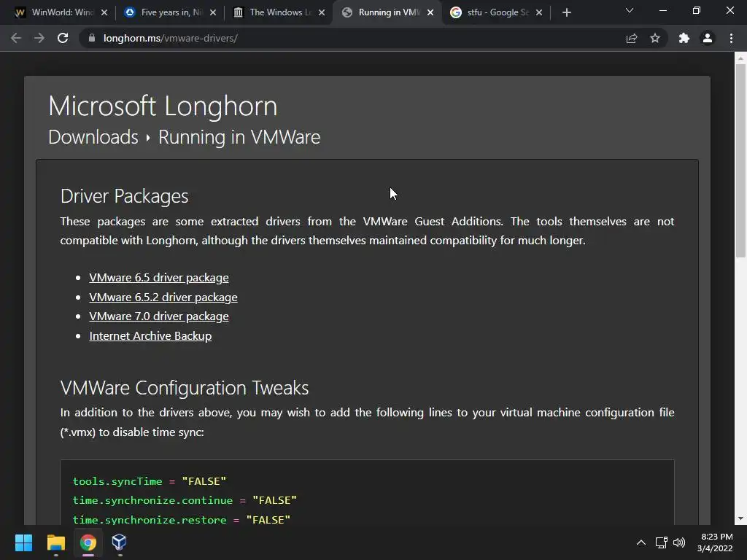The image size is (747, 560).
Task: Click the 'Running in VMWare' breadcrumb text
Action: click(239, 137)
